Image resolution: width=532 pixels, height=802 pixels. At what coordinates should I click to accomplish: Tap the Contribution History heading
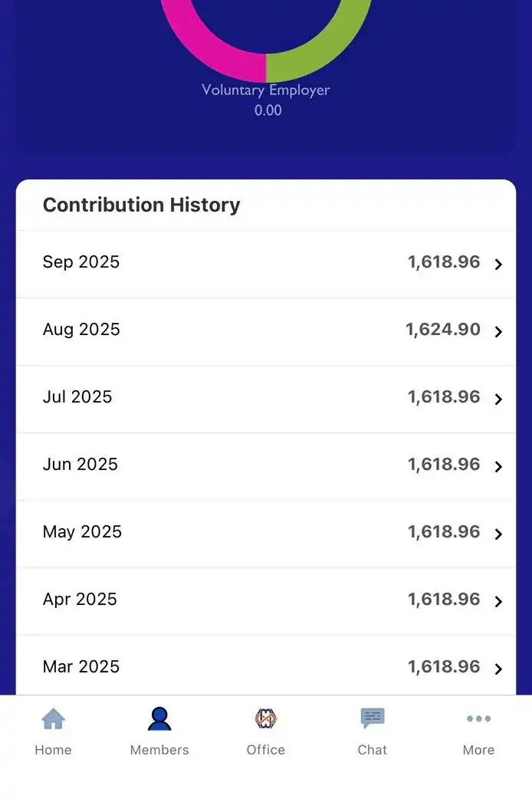[x=142, y=205]
